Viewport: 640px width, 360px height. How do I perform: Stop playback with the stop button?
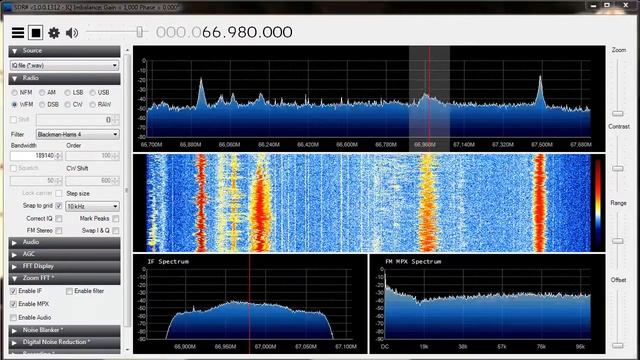36,32
